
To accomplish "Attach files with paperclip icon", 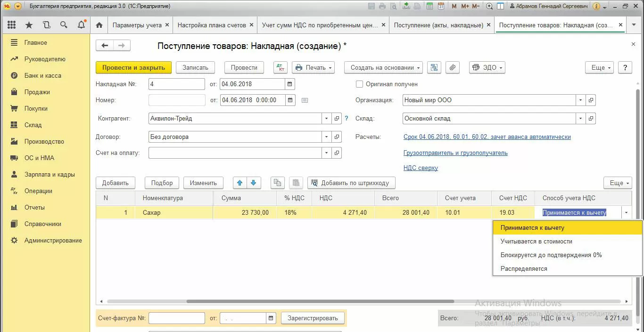I will tap(452, 67).
